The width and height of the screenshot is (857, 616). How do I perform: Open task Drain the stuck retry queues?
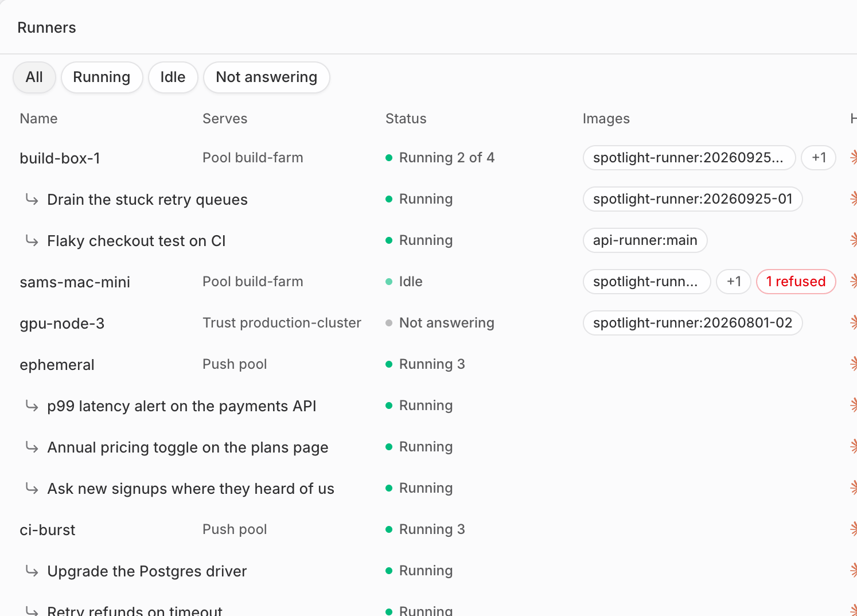[x=147, y=200]
